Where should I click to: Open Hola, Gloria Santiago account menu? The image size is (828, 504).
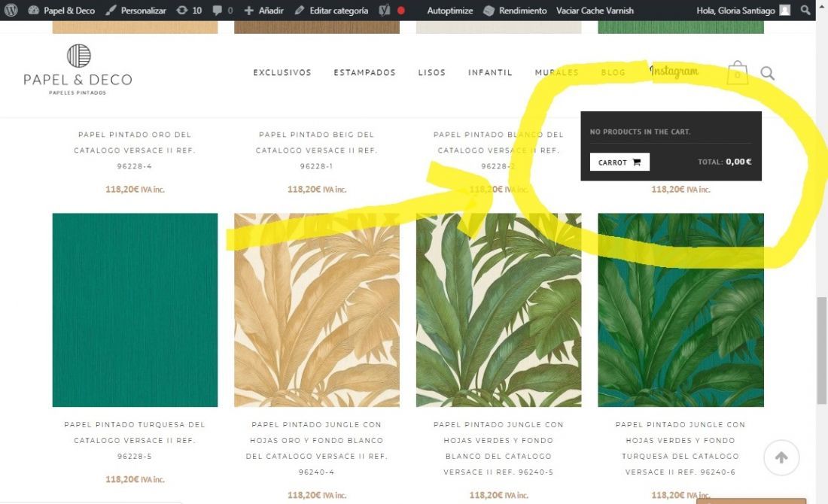743,10
